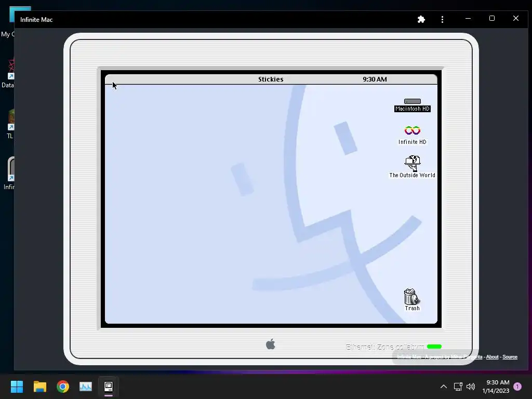The width and height of the screenshot is (532, 399).
Task: Open the Windows Start menu
Action: pos(17,387)
